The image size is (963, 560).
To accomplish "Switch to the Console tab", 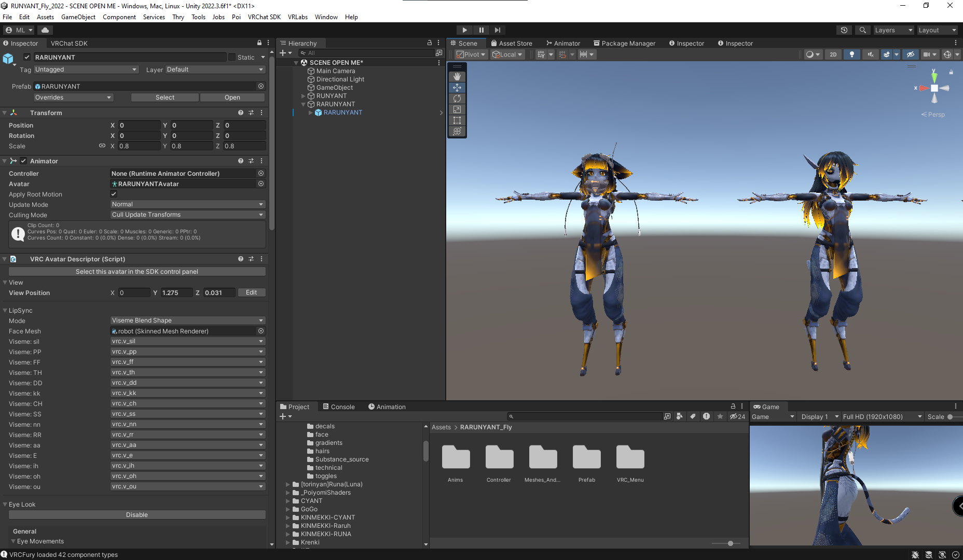I will coord(339,407).
